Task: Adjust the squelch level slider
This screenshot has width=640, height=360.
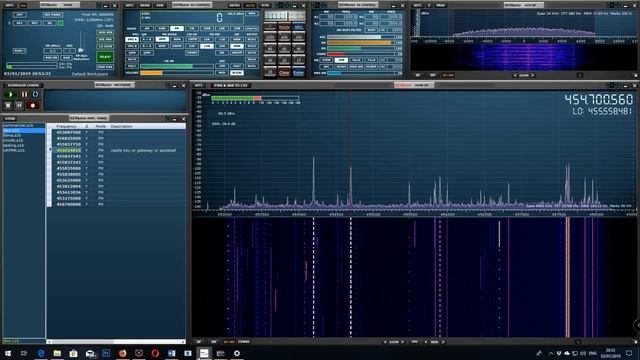Action: 177,66
